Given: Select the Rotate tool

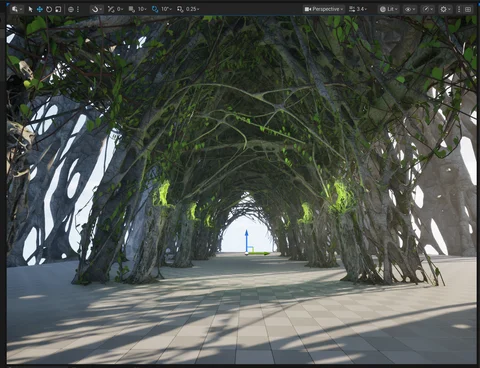Looking at the screenshot, I should [x=49, y=9].
